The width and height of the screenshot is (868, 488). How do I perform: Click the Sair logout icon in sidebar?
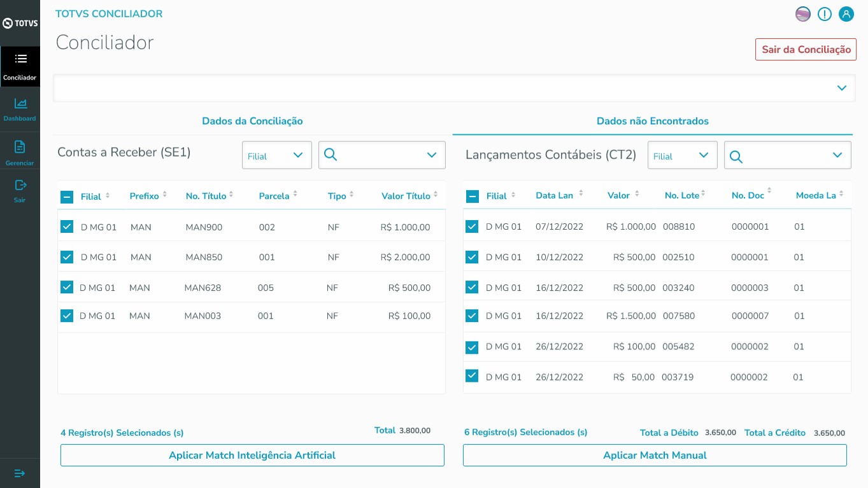click(x=20, y=185)
